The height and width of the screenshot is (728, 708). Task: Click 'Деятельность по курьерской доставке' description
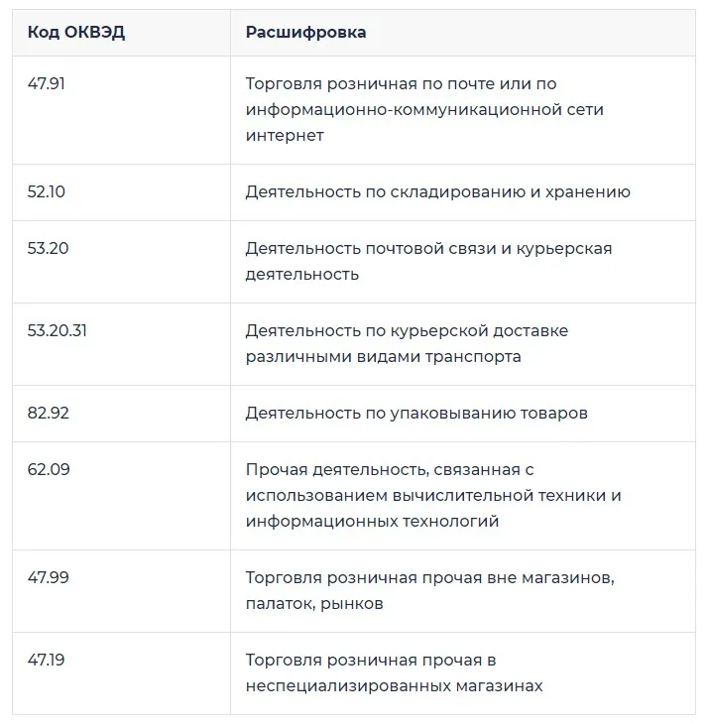tap(407, 330)
